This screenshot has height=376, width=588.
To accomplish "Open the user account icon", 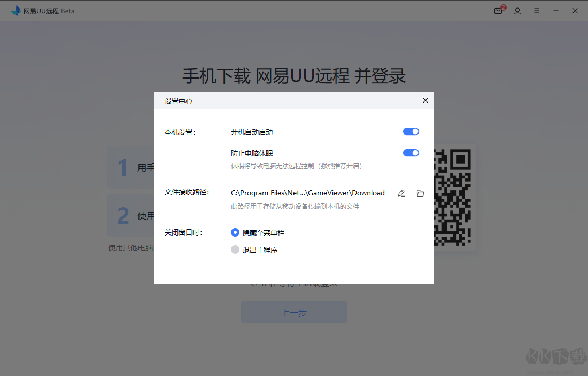I will [517, 11].
